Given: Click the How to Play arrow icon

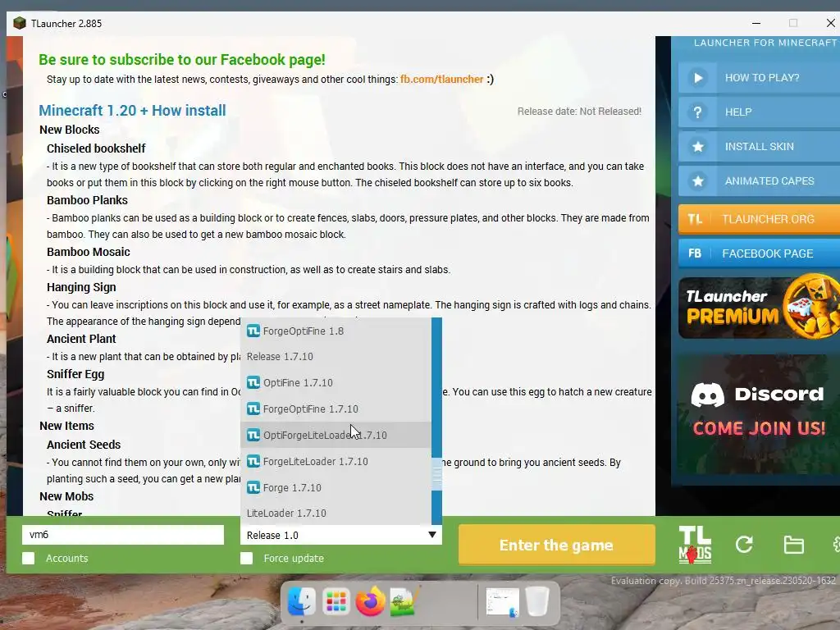Looking at the screenshot, I should (698, 78).
